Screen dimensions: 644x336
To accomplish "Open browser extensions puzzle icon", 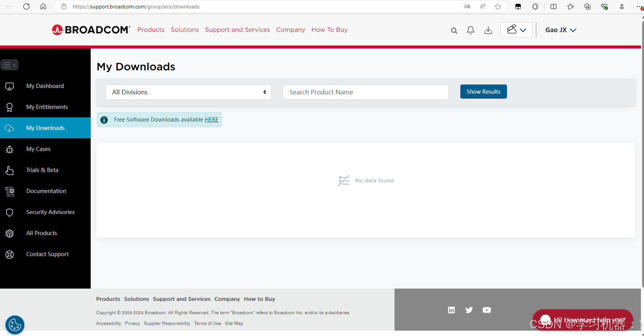I will (x=535, y=6).
